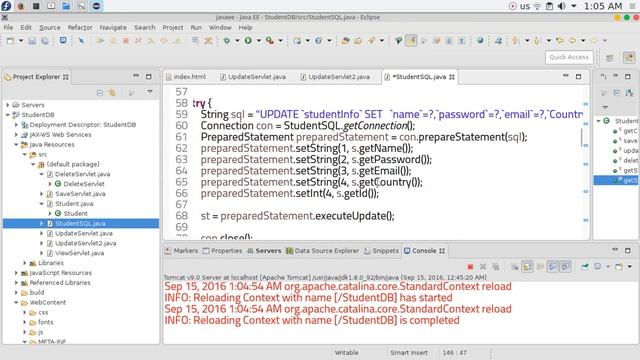Open the File menu
Viewport: 640px width, 360px height.
coord(8,27)
